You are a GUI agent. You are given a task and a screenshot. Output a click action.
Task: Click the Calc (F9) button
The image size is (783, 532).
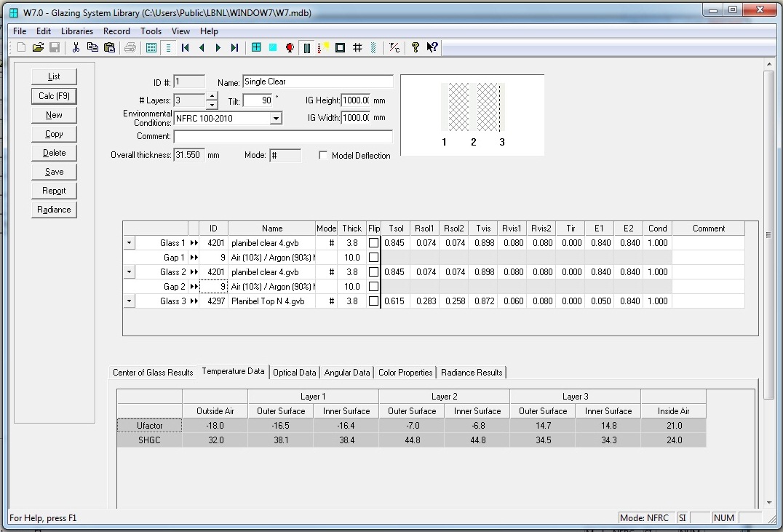tap(54, 96)
